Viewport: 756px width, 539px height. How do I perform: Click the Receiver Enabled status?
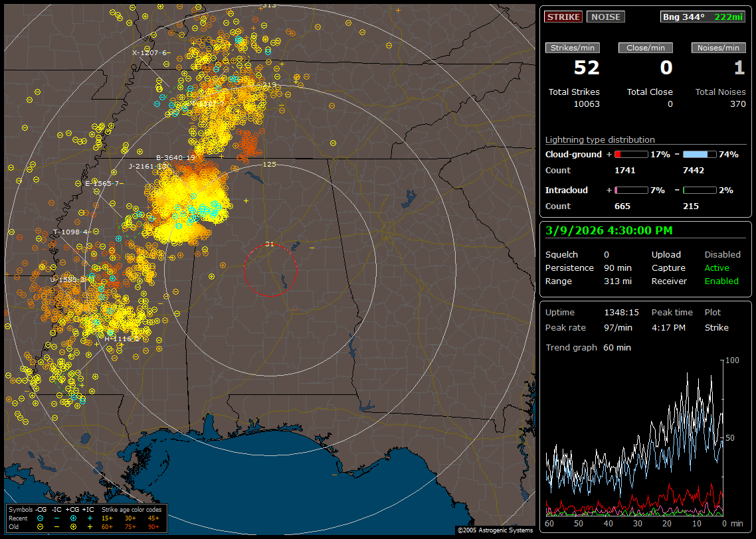pyautogui.click(x=721, y=281)
